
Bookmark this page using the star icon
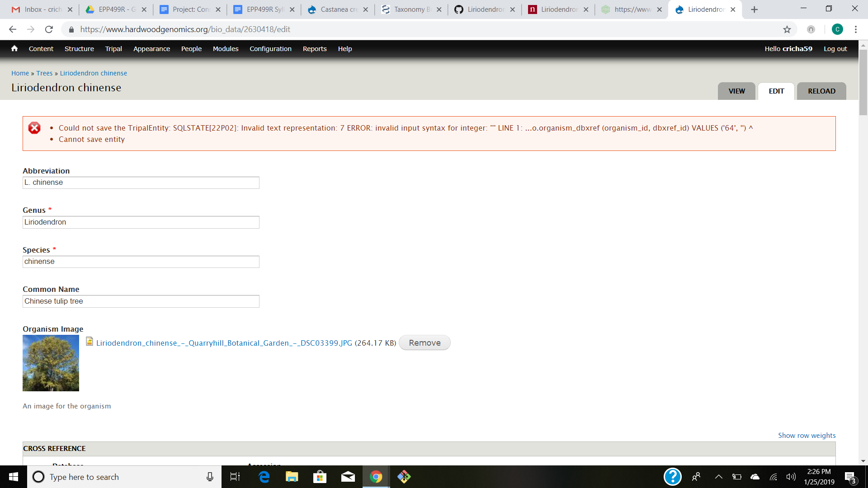coord(787,29)
